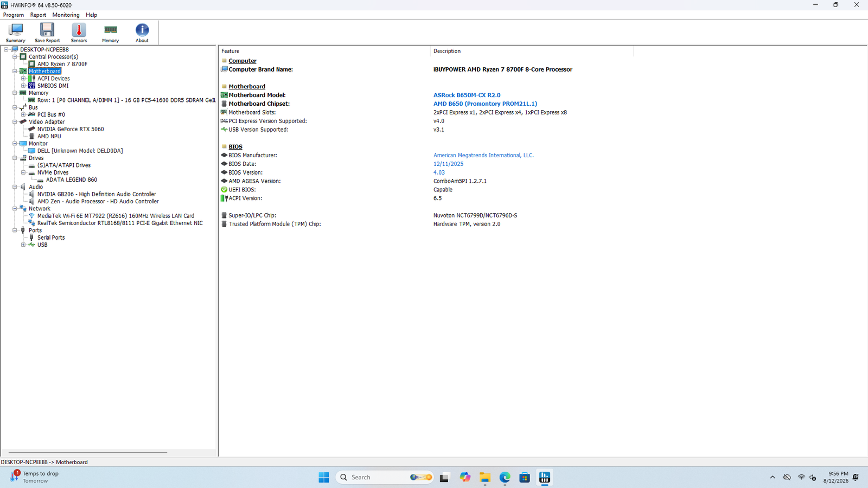Select the Network tree item
The height and width of the screenshot is (488, 868).
pyautogui.click(x=40, y=209)
